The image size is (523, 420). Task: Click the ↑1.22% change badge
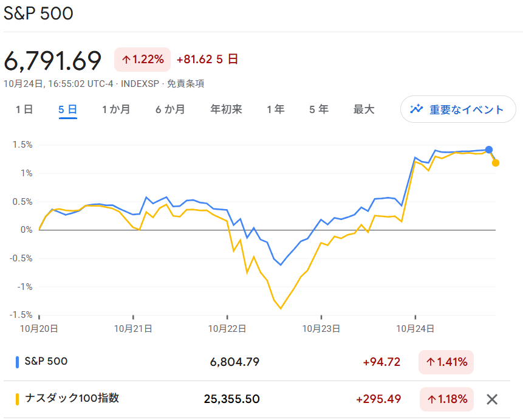pyautogui.click(x=142, y=60)
